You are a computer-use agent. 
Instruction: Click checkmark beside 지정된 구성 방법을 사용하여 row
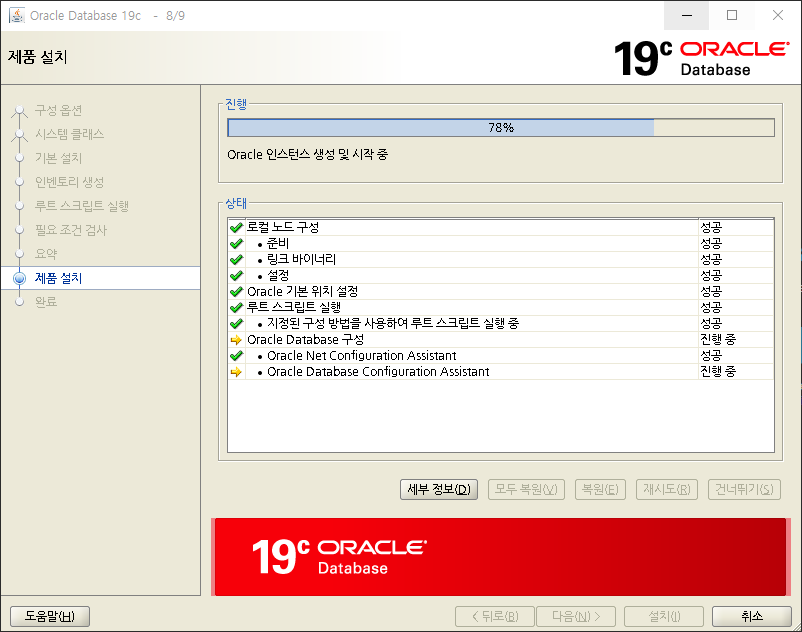tap(236, 324)
